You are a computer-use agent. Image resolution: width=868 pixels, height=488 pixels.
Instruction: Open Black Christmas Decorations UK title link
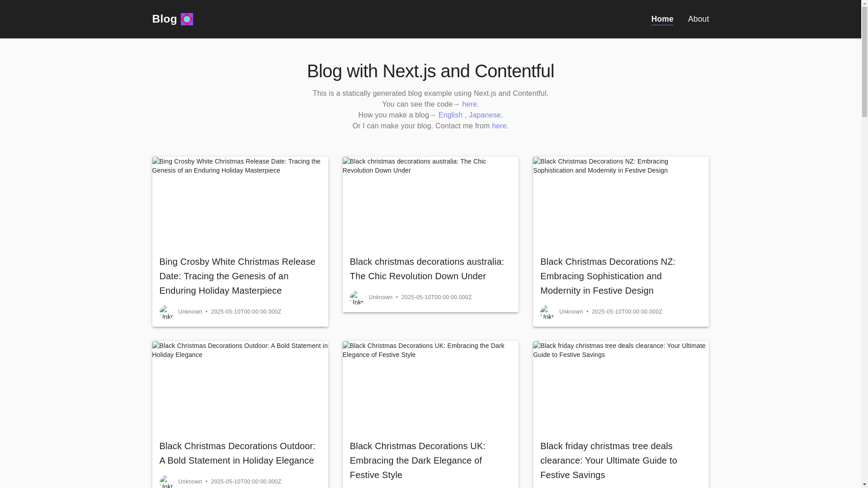pyautogui.click(x=418, y=460)
